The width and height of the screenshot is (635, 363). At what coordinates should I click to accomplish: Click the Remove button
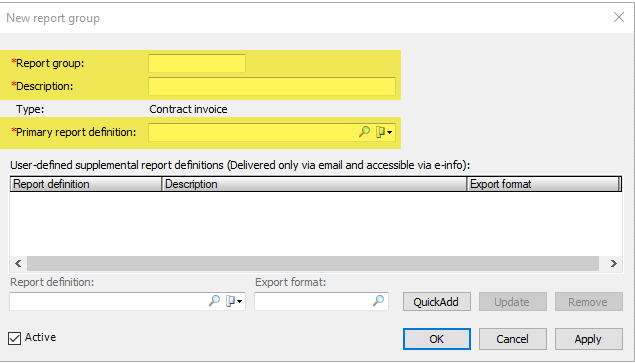[x=589, y=302]
